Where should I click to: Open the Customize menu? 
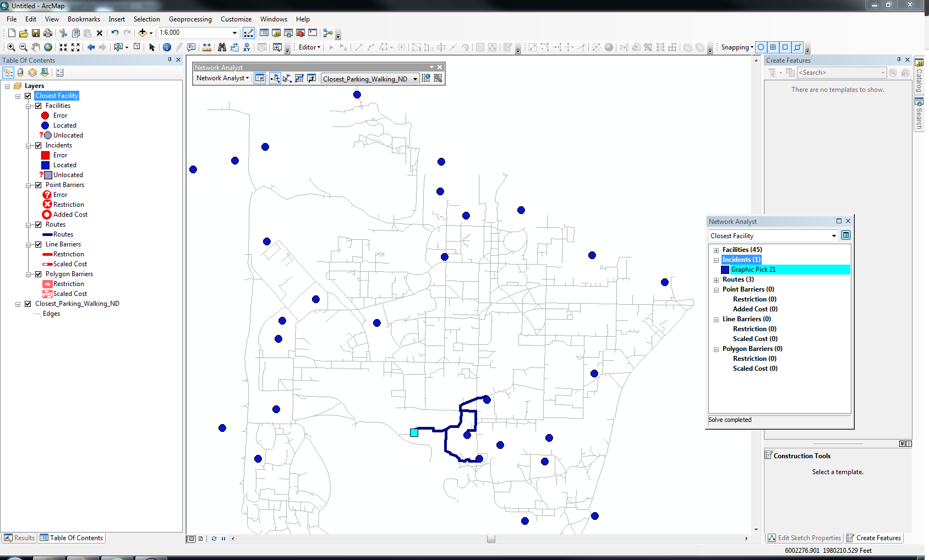tap(236, 19)
